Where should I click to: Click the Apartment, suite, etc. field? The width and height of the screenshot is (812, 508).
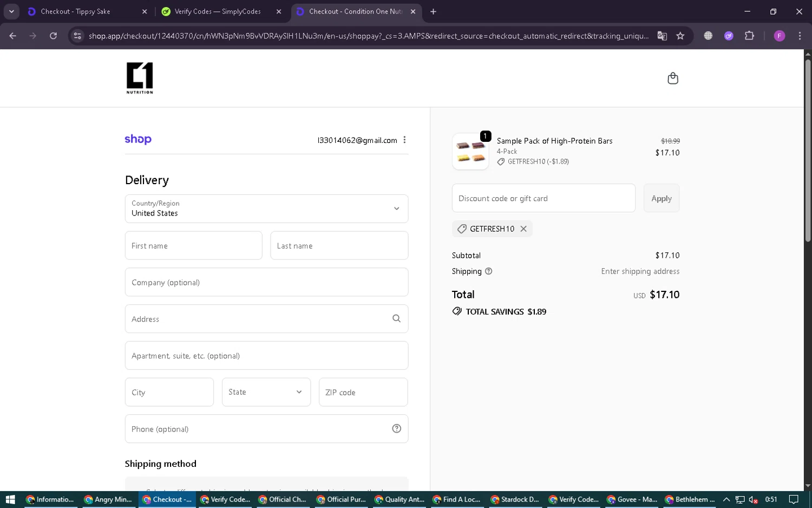point(266,355)
